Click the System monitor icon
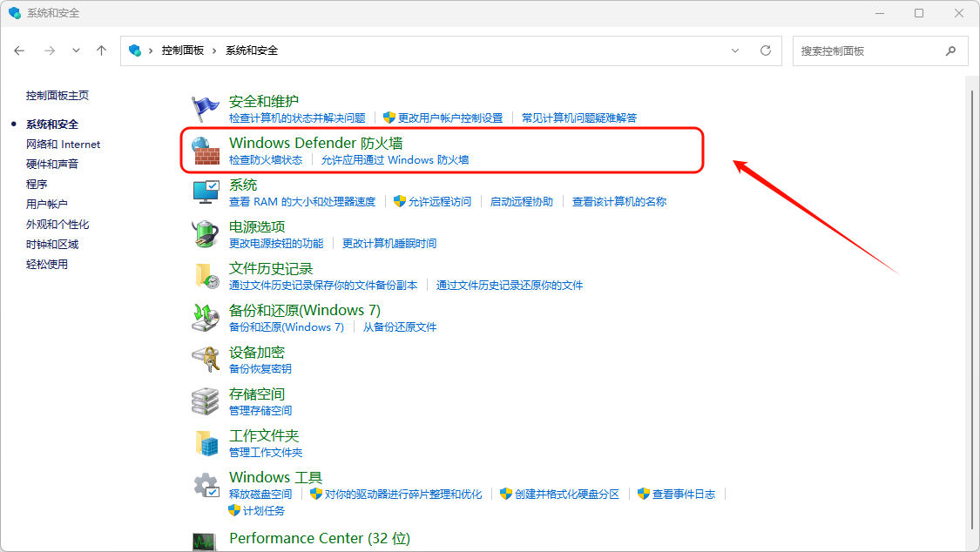Viewport: 980px width, 552px height. (206, 192)
